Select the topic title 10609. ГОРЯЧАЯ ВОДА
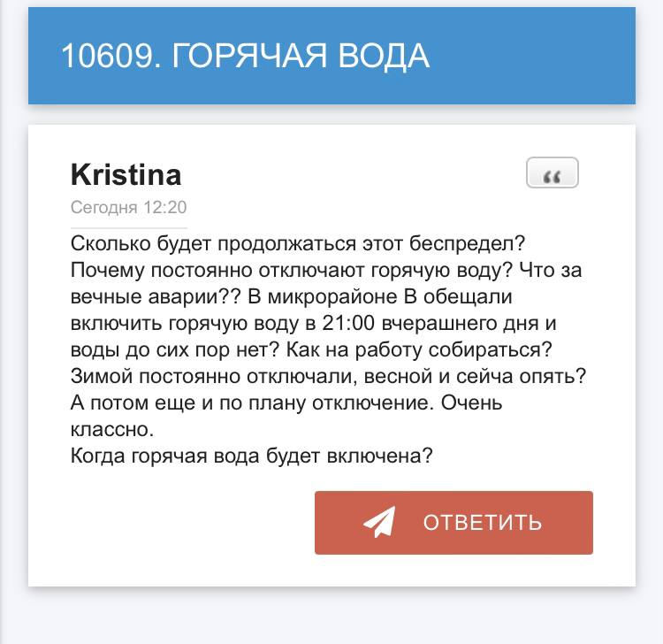Viewport: 663px width, 644px height. click(245, 56)
